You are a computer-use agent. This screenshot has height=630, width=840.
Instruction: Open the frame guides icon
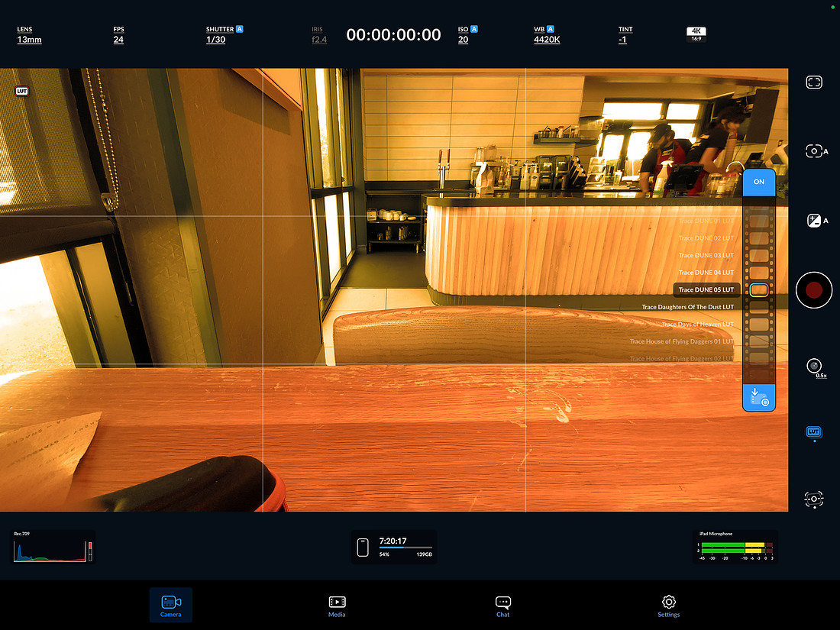(814, 82)
